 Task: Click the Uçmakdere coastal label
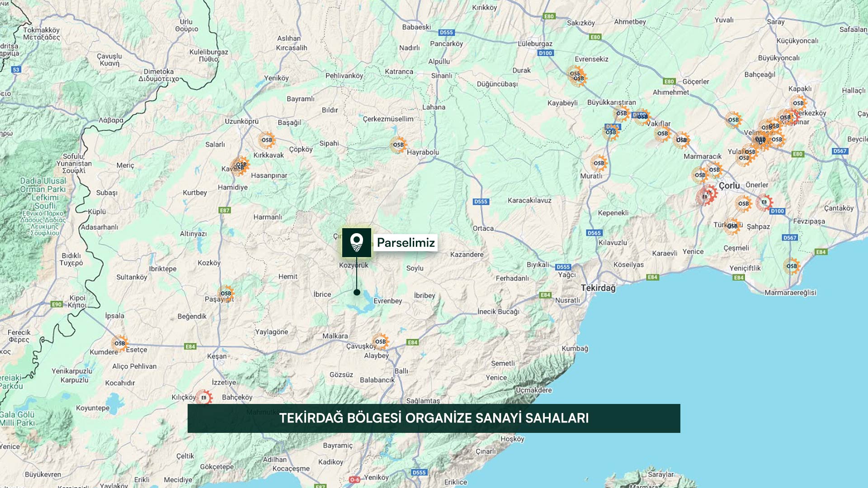tap(533, 390)
